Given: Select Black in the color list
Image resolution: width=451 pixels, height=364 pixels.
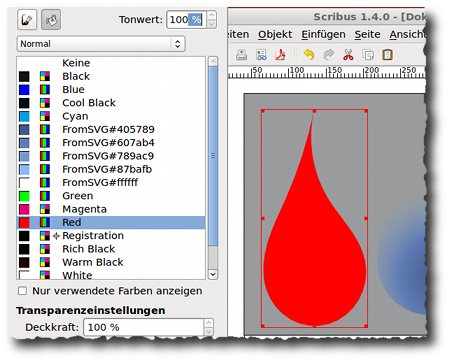Looking at the screenshot, I should (111, 76).
